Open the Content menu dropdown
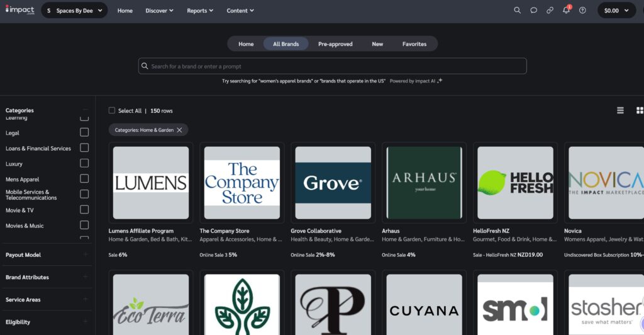The width and height of the screenshot is (644, 335). [240, 11]
